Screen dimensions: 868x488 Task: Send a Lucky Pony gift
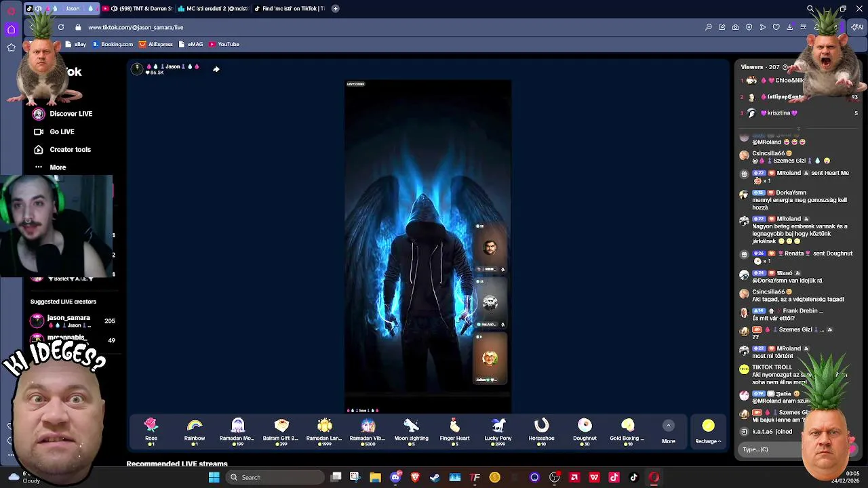click(498, 430)
